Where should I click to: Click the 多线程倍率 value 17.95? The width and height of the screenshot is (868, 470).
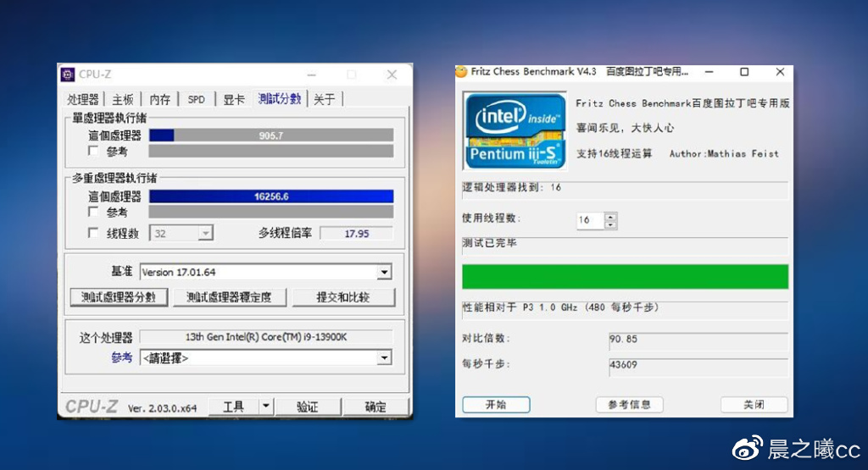pos(357,234)
